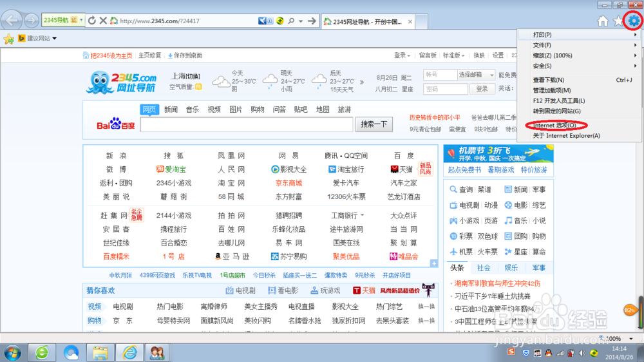Expand the 工商银行 dropdown arrow
Screen dimensions: 644x362
(x=362, y=215)
